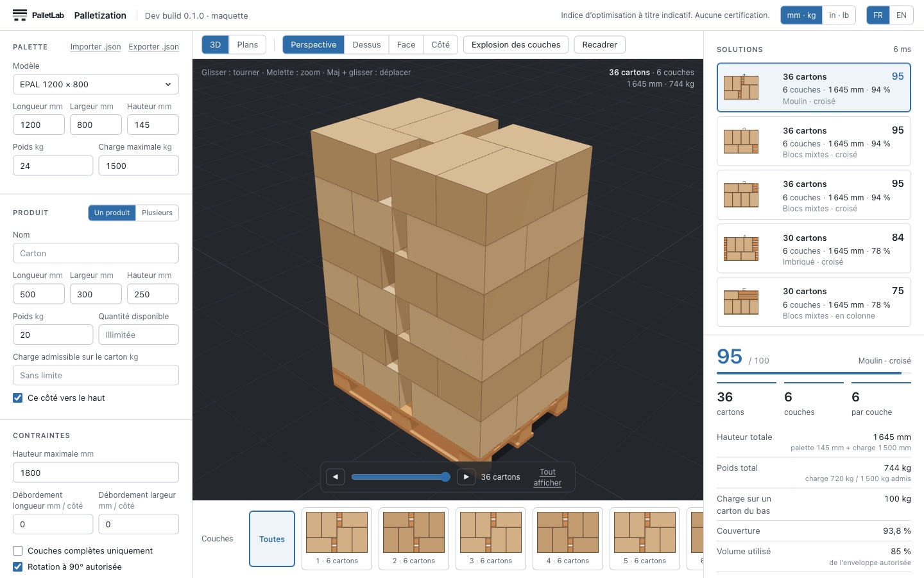Screen dimensions: 924x578
Task: Select the French FR language button
Action: click(878, 15)
